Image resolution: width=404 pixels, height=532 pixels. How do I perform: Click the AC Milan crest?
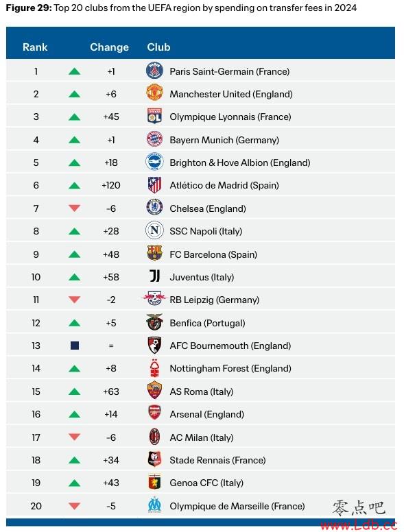pyautogui.click(x=154, y=437)
